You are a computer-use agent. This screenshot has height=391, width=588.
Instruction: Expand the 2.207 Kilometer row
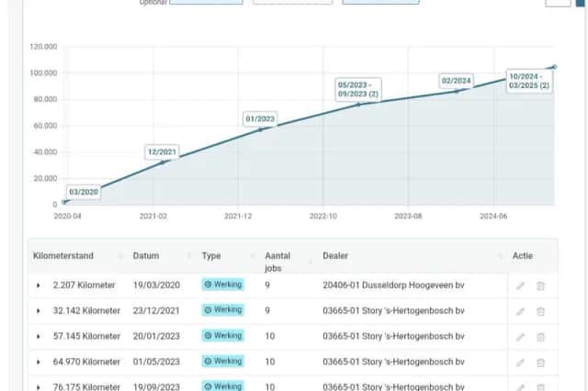pos(39,285)
